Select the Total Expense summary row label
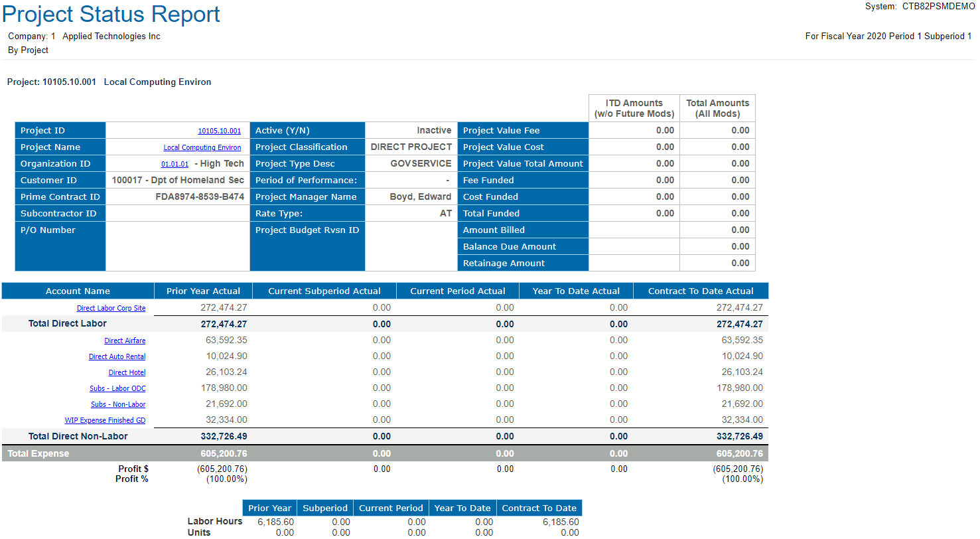Viewport: 980px width, 539px height. click(x=38, y=453)
